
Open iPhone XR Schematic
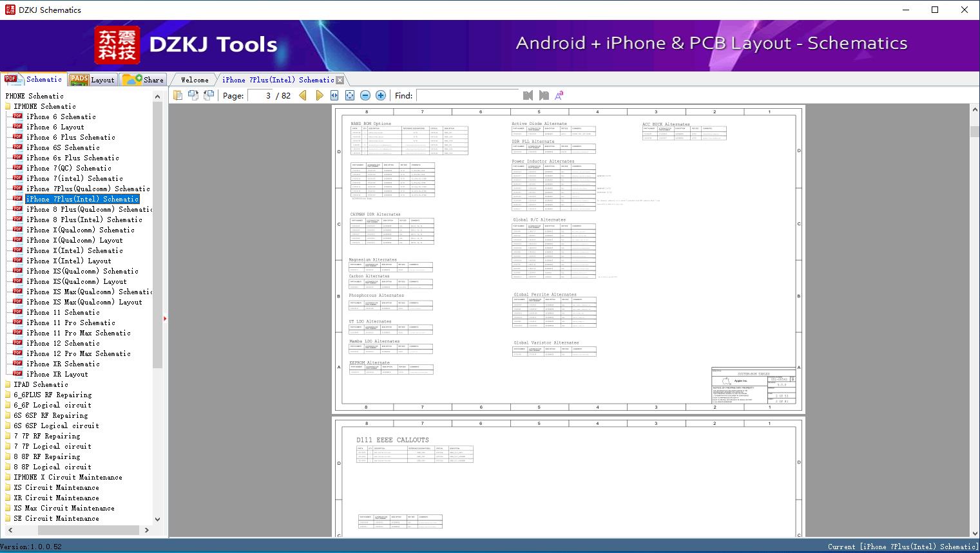(62, 364)
